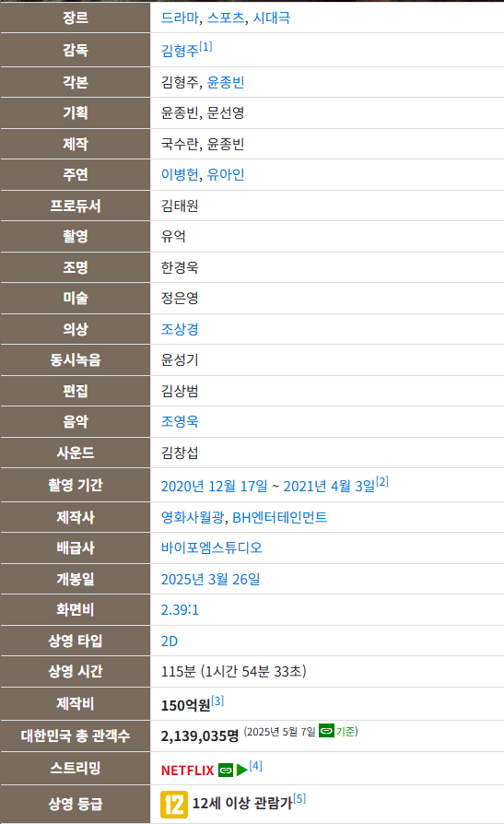
Task: Open the 시대극 genre link
Action: point(272,18)
